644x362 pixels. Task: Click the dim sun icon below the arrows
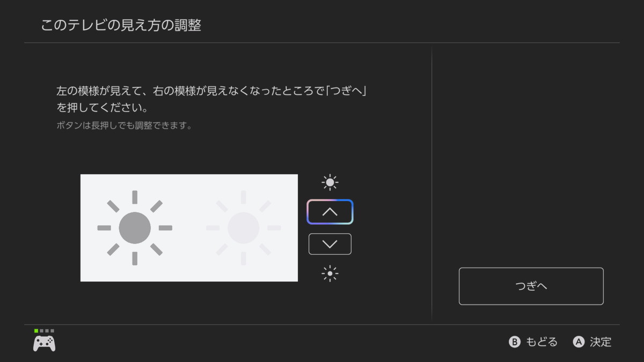click(x=330, y=274)
